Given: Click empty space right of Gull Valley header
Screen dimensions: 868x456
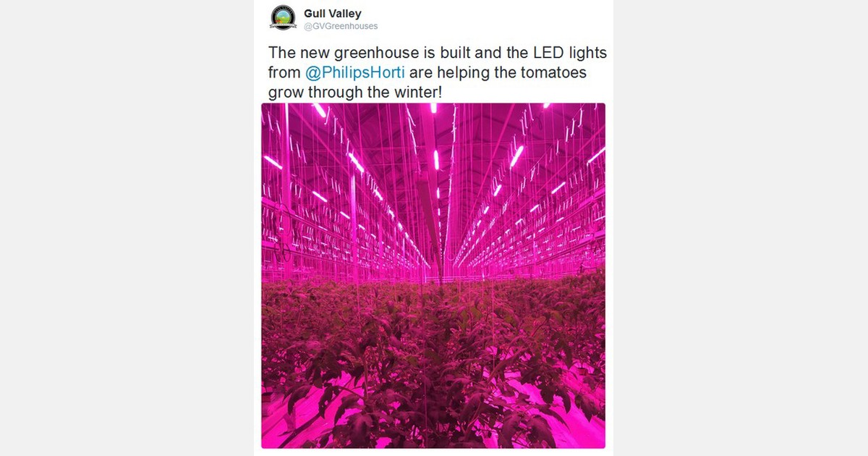Looking at the screenshot, I should 492,18.
